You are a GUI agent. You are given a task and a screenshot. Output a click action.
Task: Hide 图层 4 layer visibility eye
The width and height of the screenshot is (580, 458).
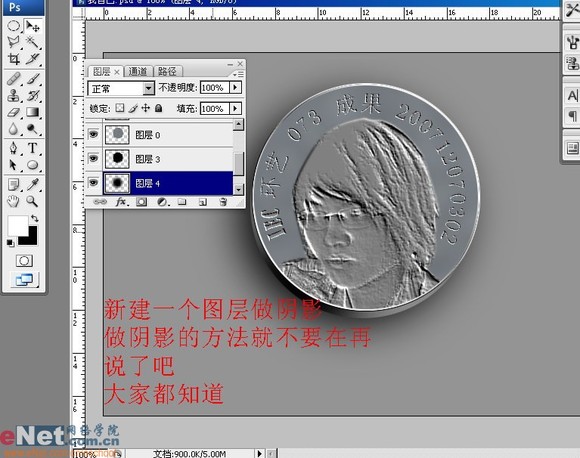point(93,182)
